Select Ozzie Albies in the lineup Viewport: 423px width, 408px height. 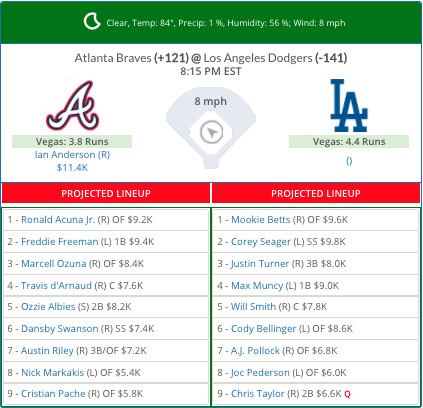(48, 307)
